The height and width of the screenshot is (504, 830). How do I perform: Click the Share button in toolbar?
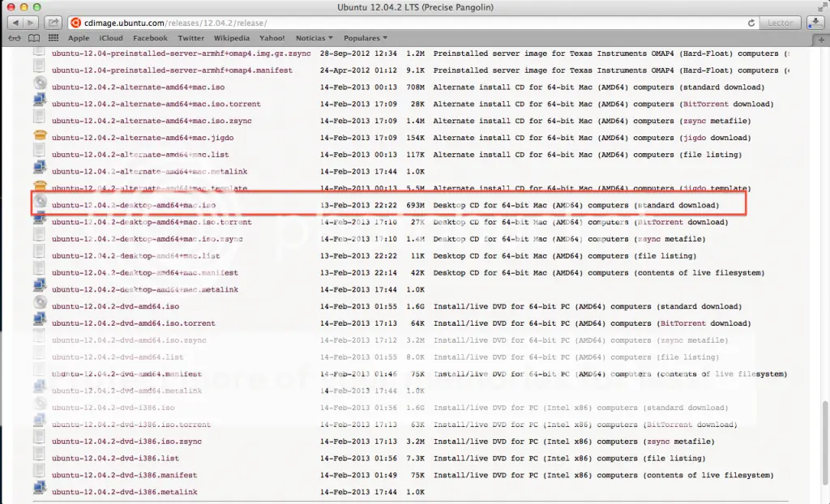(x=53, y=23)
